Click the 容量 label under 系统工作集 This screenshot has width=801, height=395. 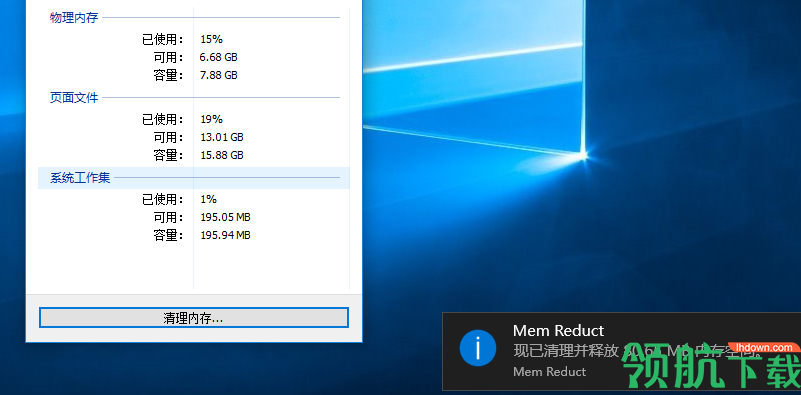pyautogui.click(x=169, y=235)
